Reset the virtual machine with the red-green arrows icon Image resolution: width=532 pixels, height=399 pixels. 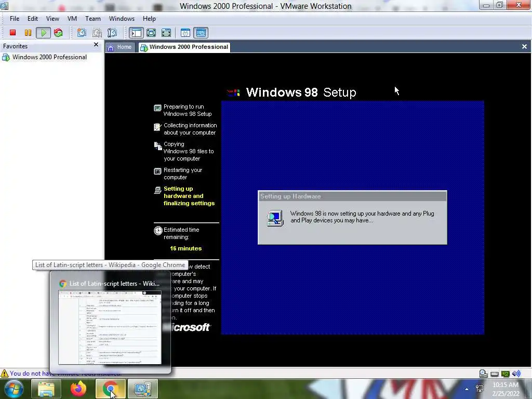(58, 33)
